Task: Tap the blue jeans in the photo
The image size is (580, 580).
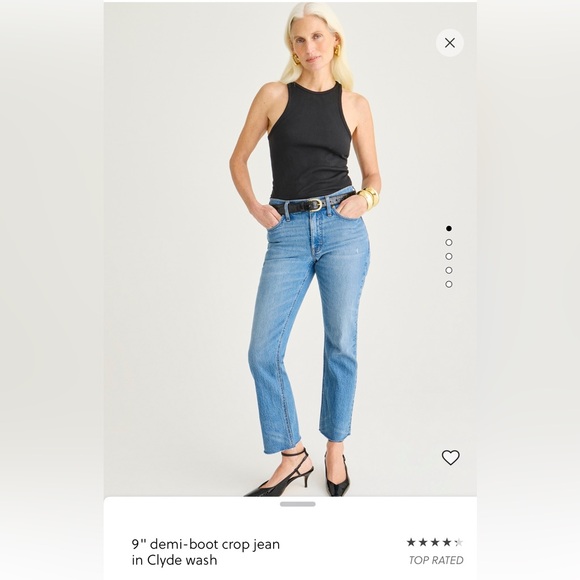Action: [x=309, y=321]
